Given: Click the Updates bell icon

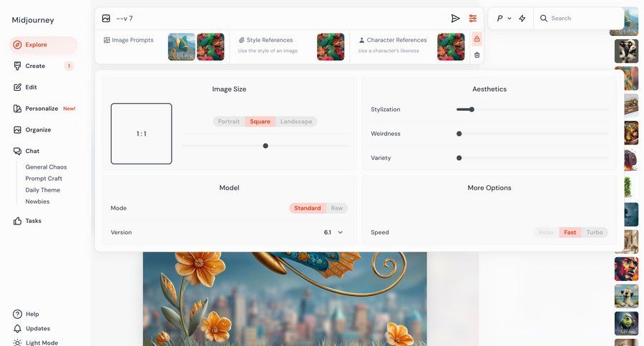Looking at the screenshot, I should (17, 329).
